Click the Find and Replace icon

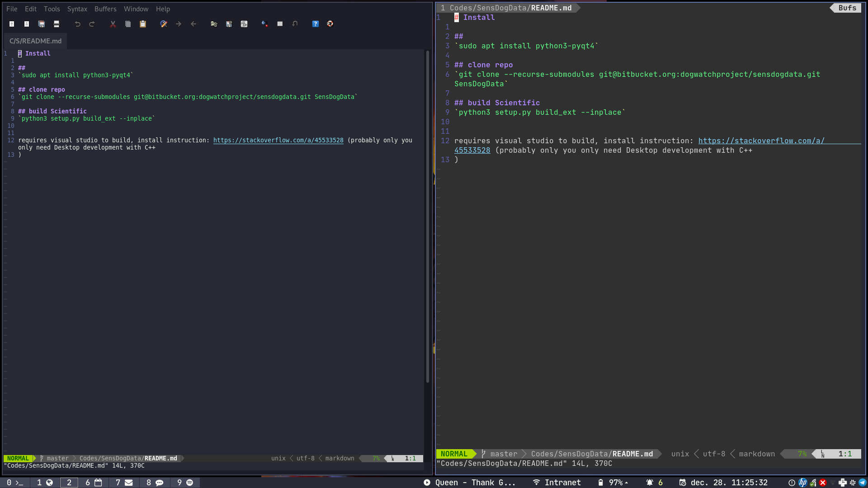coord(164,24)
